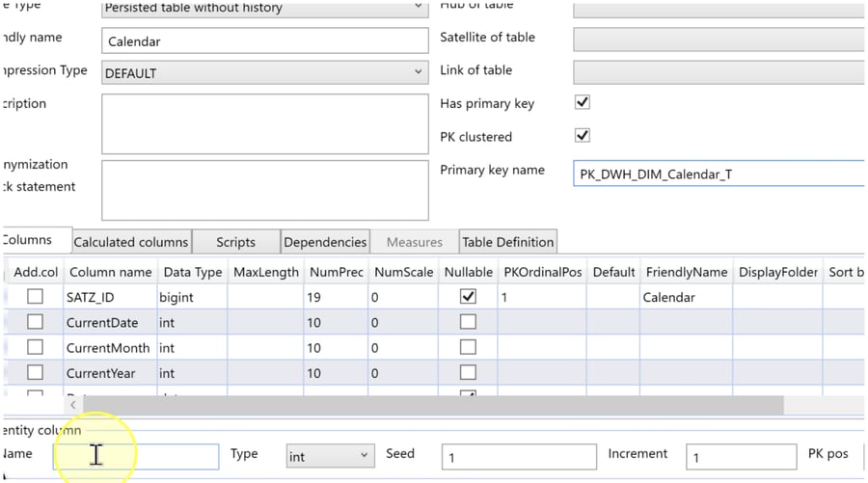Click the Nullable column header

click(x=469, y=272)
